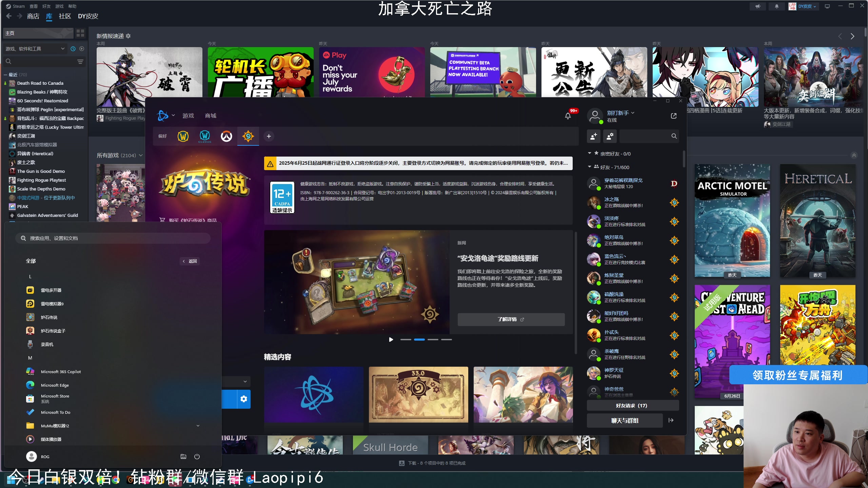Open Steam 商店 tab
Image resolution: width=868 pixels, height=488 pixels.
(33, 16)
